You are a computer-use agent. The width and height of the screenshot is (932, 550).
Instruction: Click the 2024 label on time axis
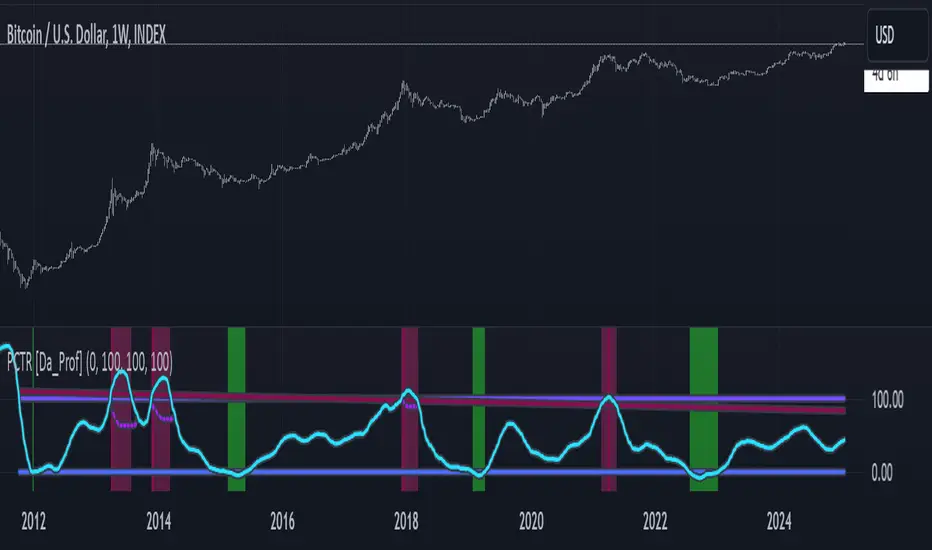(x=779, y=521)
